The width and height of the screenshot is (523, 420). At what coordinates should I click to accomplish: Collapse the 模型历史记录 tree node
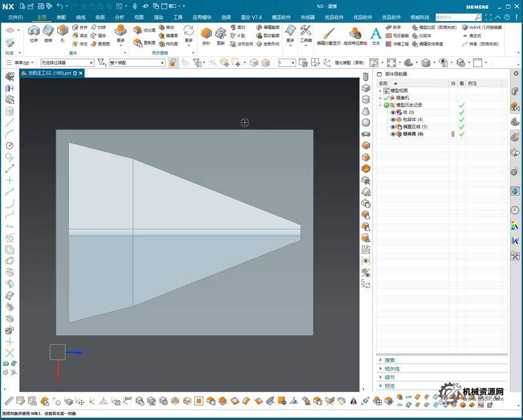pos(380,105)
